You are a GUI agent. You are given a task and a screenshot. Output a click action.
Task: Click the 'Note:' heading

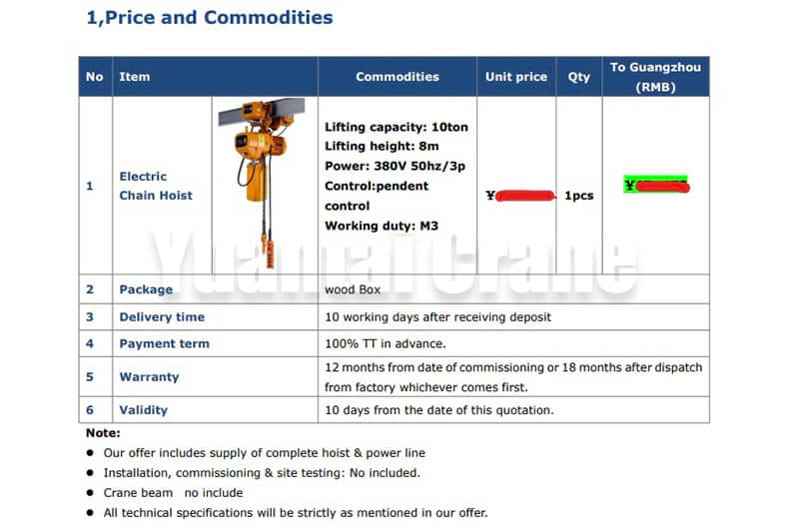pyautogui.click(x=103, y=433)
